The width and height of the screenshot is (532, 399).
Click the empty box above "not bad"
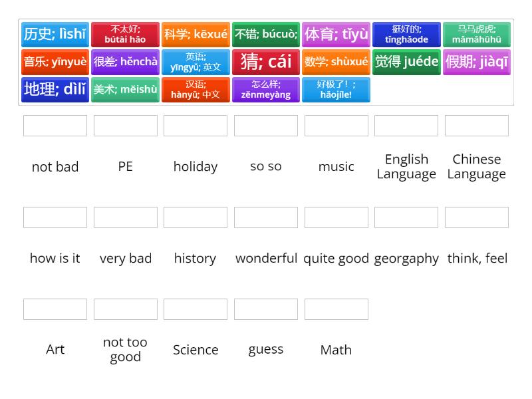point(55,126)
